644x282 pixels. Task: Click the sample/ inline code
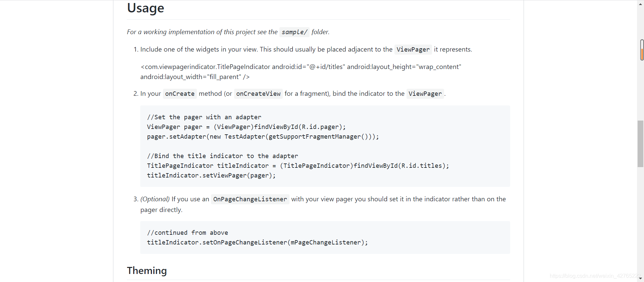pos(294,32)
